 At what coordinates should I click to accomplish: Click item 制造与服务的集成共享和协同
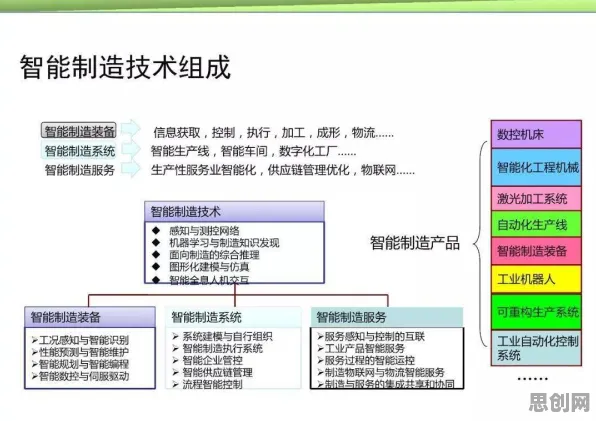coord(389,384)
